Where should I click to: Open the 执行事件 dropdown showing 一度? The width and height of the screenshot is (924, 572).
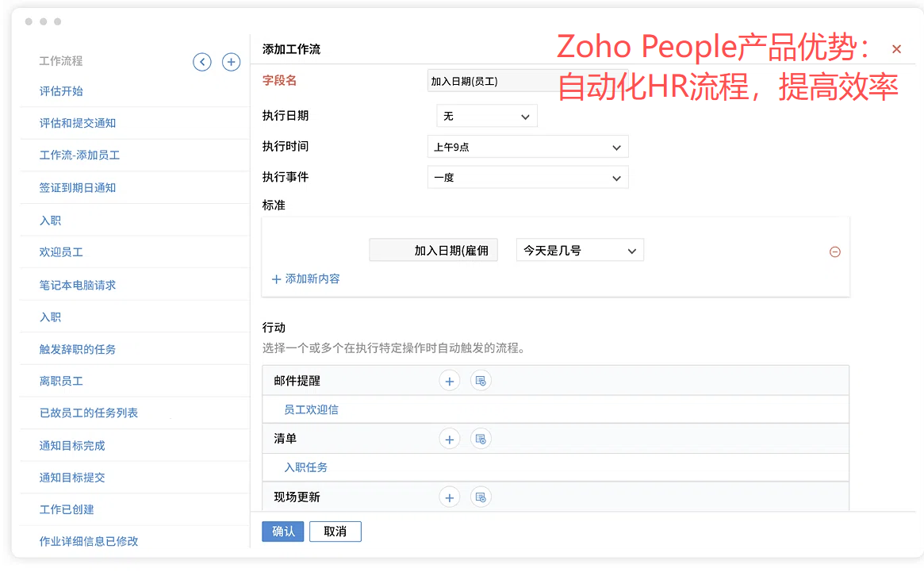pyautogui.click(x=528, y=178)
